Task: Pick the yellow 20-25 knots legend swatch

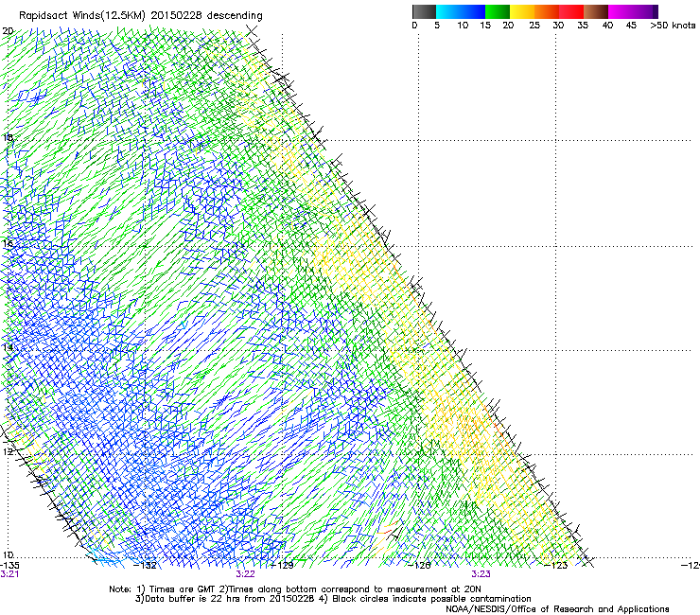Action: (x=522, y=11)
